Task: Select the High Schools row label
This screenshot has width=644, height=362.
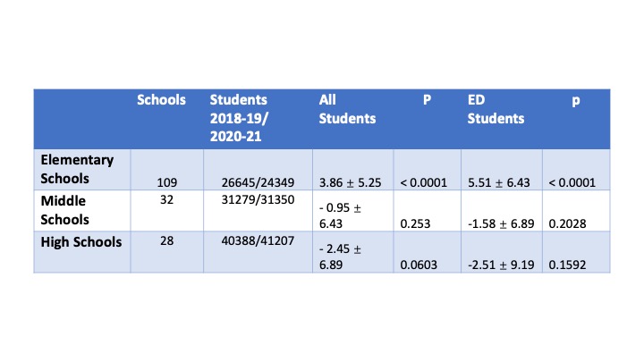Action: pyautogui.click(x=80, y=241)
